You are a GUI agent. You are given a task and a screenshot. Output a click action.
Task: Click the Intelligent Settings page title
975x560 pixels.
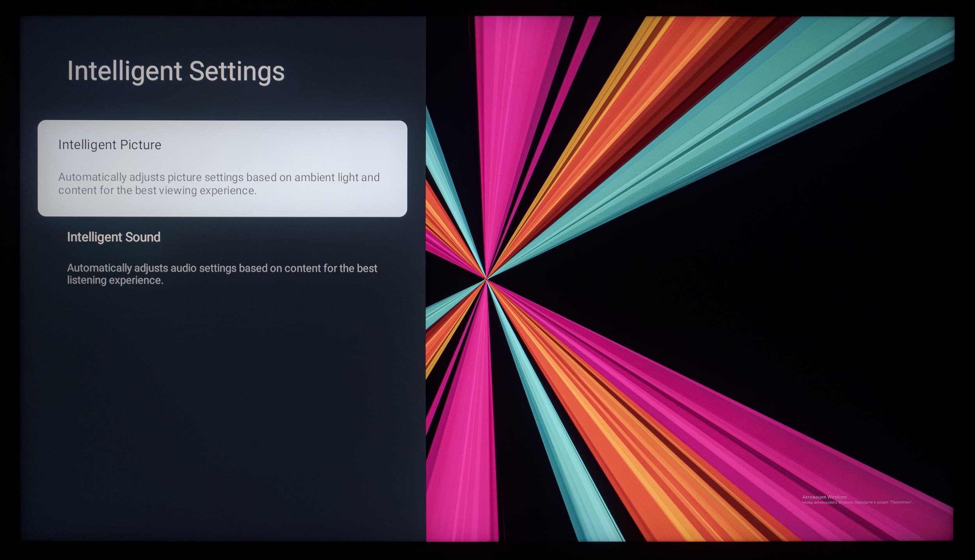pyautogui.click(x=176, y=71)
